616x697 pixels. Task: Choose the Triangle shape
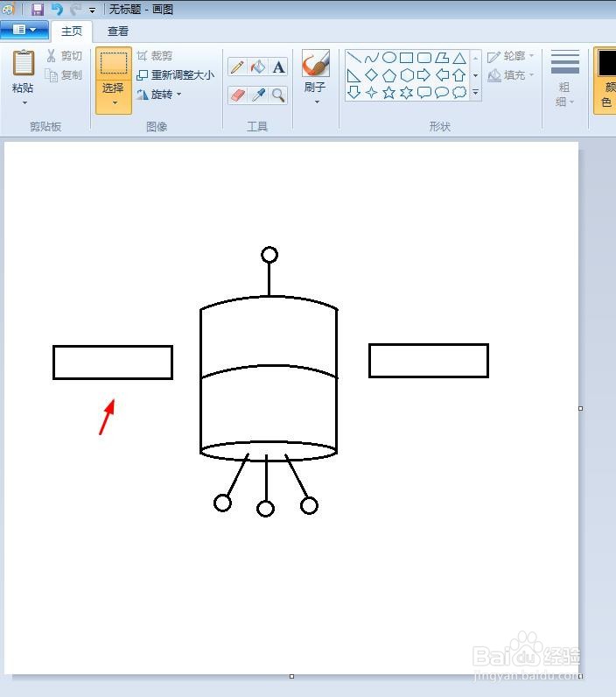[459, 57]
